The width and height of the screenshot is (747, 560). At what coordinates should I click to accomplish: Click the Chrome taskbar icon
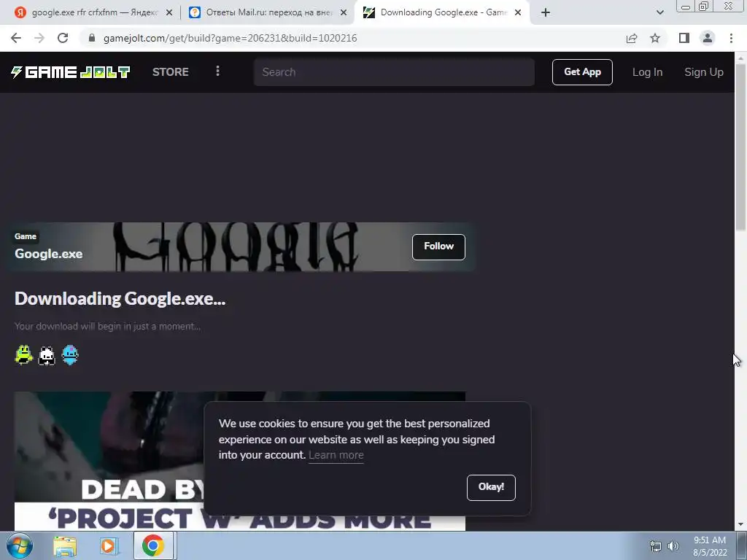tap(152, 546)
